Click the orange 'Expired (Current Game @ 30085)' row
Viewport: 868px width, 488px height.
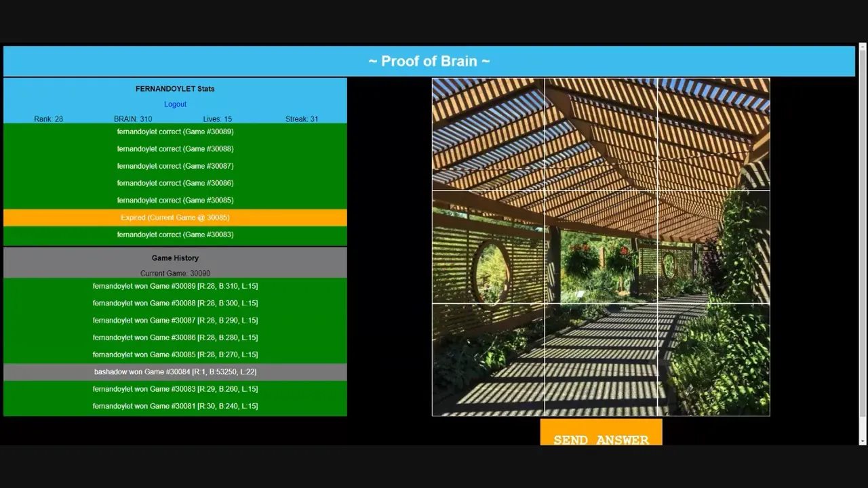point(175,218)
